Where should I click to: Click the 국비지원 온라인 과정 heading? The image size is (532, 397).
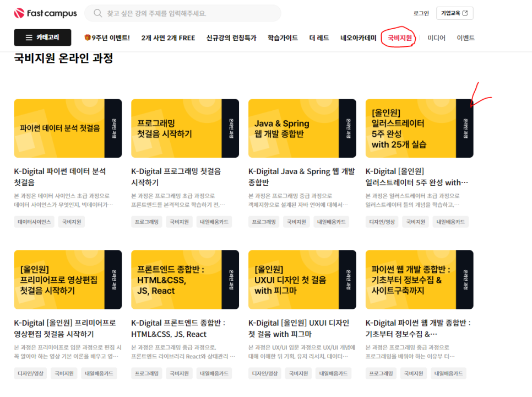click(63, 58)
